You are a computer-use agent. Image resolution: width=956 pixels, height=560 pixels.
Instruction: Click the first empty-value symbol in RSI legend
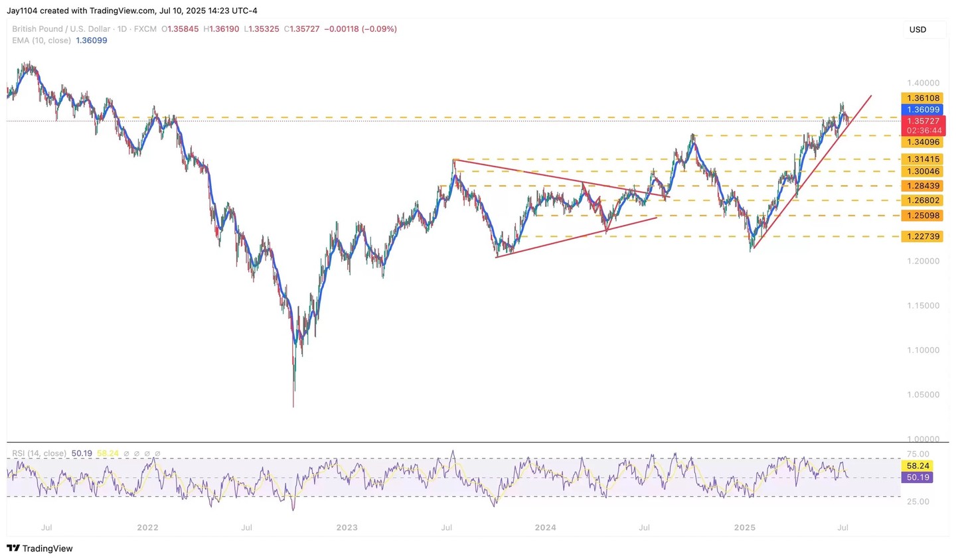click(127, 453)
